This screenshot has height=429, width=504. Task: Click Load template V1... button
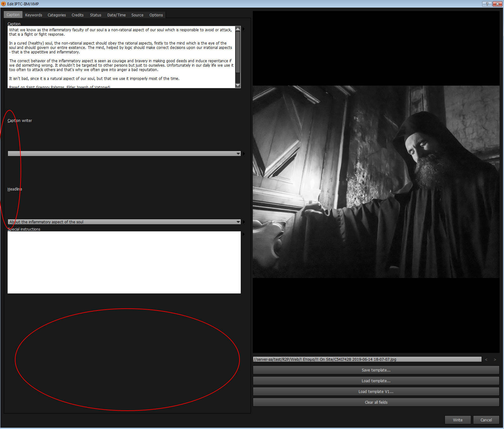click(376, 391)
